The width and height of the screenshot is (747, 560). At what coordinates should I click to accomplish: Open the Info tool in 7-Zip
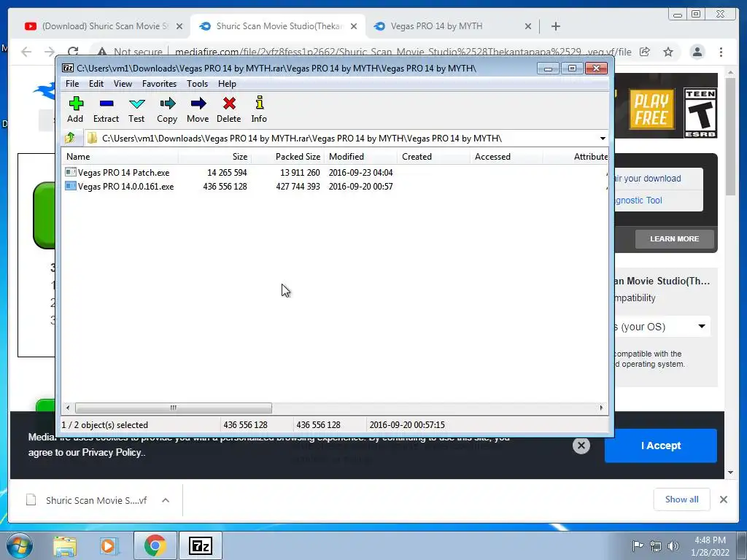259,109
